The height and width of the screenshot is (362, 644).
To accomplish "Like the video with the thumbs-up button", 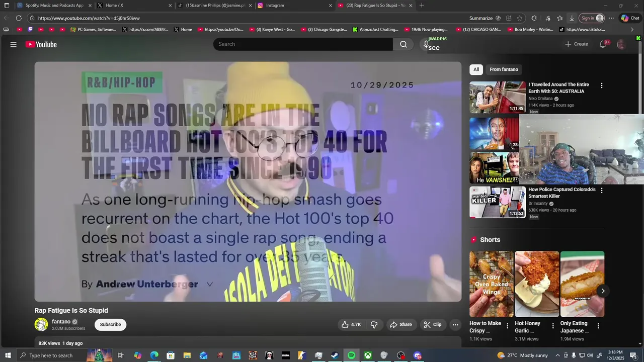I will [x=351, y=325].
